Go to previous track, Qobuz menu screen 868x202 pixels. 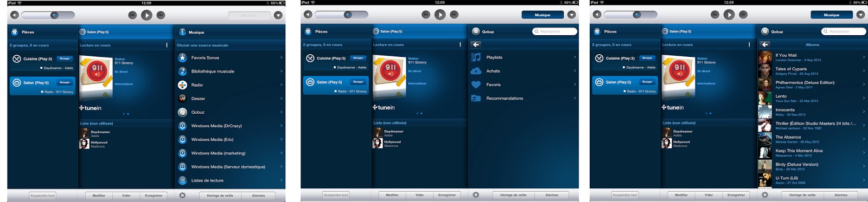pyautogui.click(x=426, y=15)
